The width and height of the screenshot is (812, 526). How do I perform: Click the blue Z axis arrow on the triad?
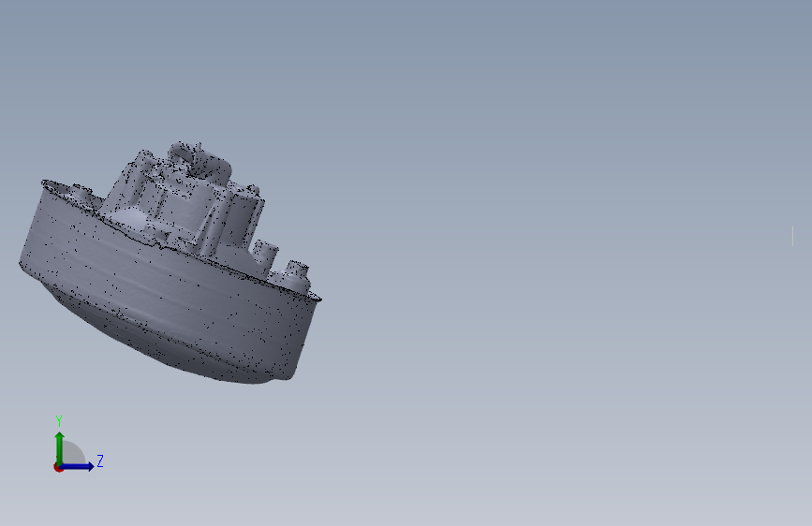(x=78, y=466)
